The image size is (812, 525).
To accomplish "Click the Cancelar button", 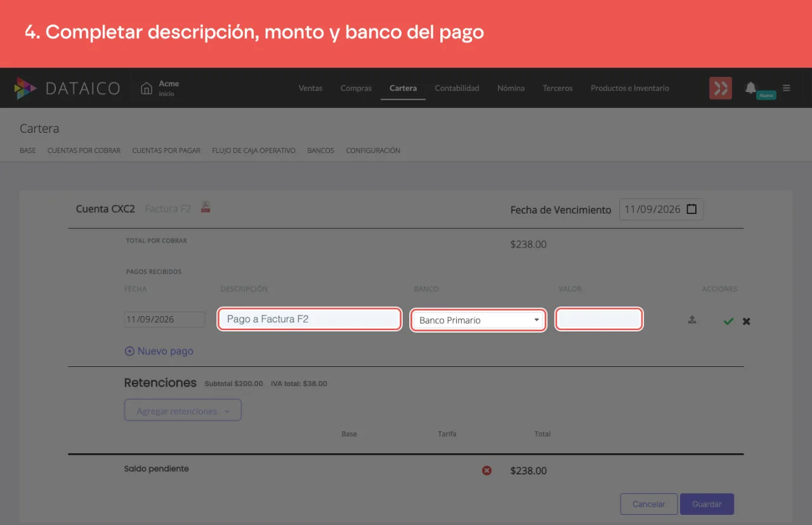I will coord(649,504).
